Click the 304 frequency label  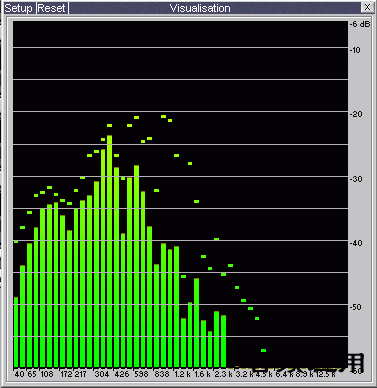(102, 374)
